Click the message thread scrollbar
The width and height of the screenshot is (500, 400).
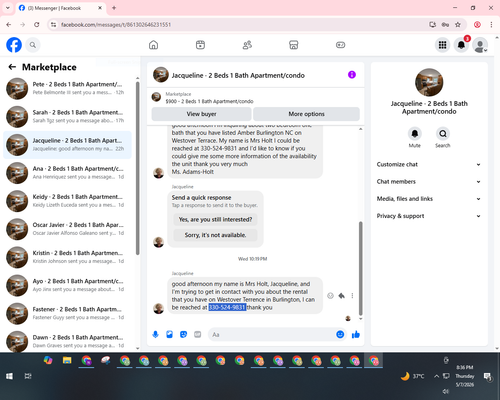click(x=360, y=268)
